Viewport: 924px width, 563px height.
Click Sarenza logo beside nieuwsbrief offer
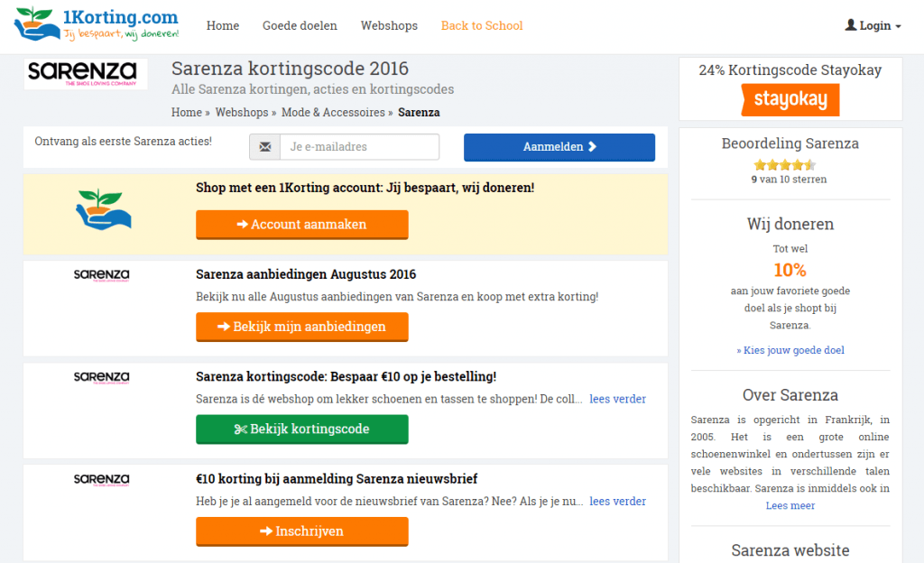point(101,480)
